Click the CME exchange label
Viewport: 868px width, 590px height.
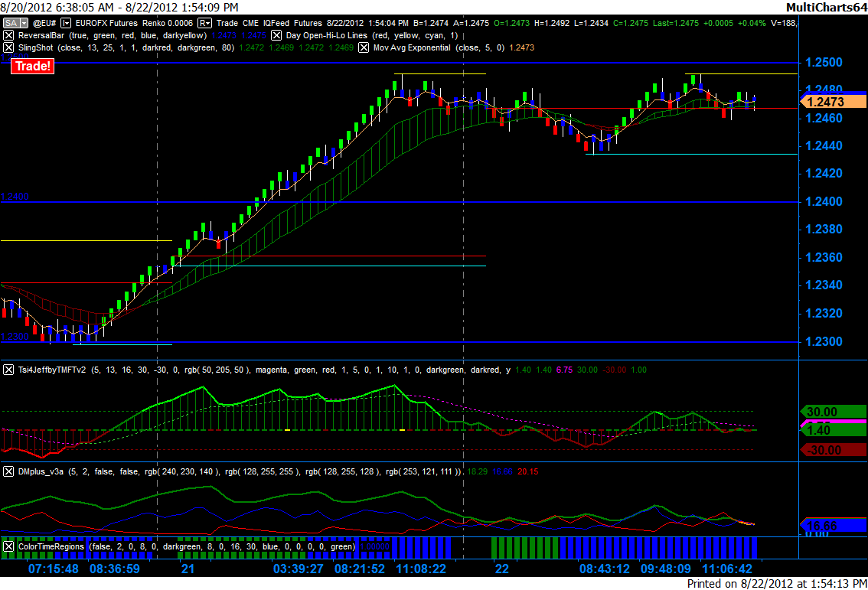click(x=250, y=23)
